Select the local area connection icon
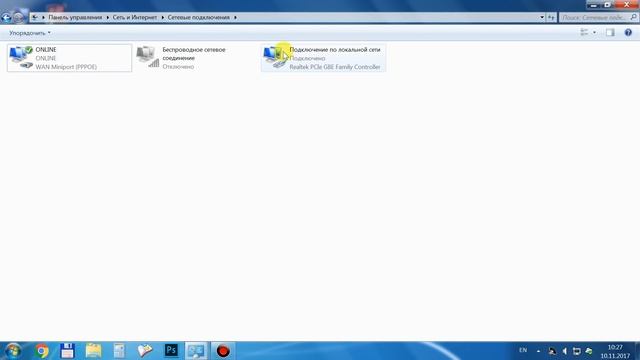 [x=274, y=57]
